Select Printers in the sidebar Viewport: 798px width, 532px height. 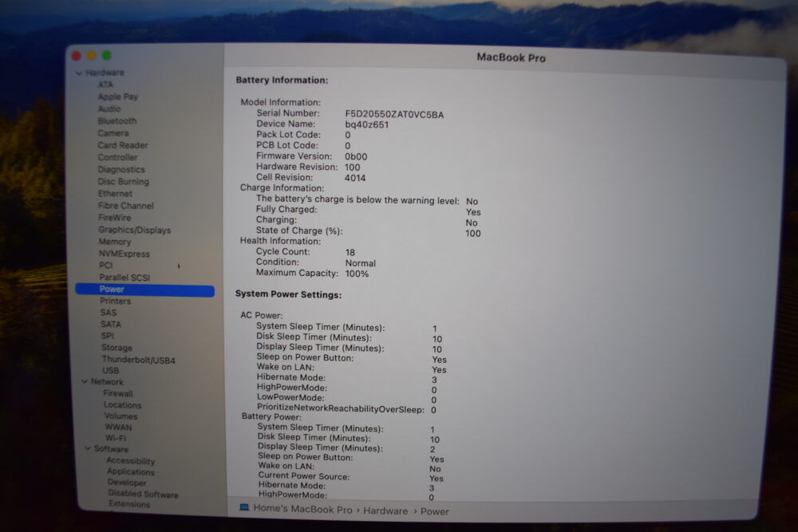[x=115, y=301]
